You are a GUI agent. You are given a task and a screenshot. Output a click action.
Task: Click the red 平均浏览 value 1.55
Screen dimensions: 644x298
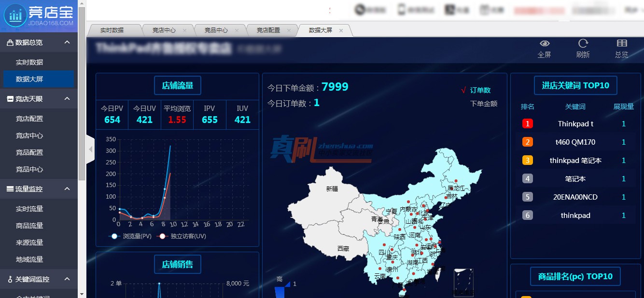(177, 120)
